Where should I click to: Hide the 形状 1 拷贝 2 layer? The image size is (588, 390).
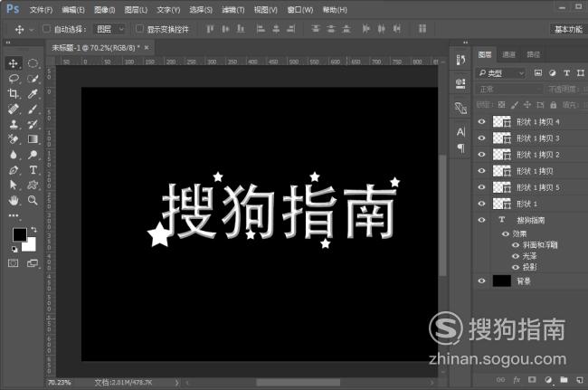pyautogui.click(x=481, y=155)
